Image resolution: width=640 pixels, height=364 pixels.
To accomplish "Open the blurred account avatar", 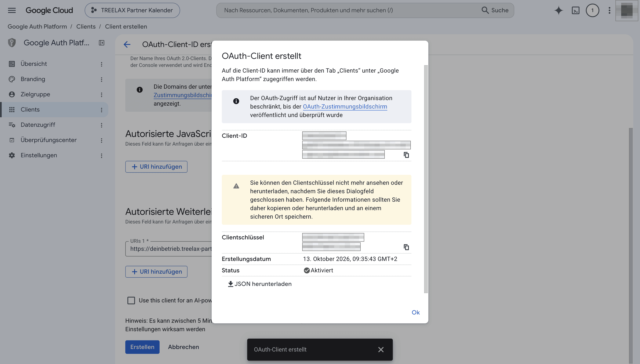I will tap(626, 11).
